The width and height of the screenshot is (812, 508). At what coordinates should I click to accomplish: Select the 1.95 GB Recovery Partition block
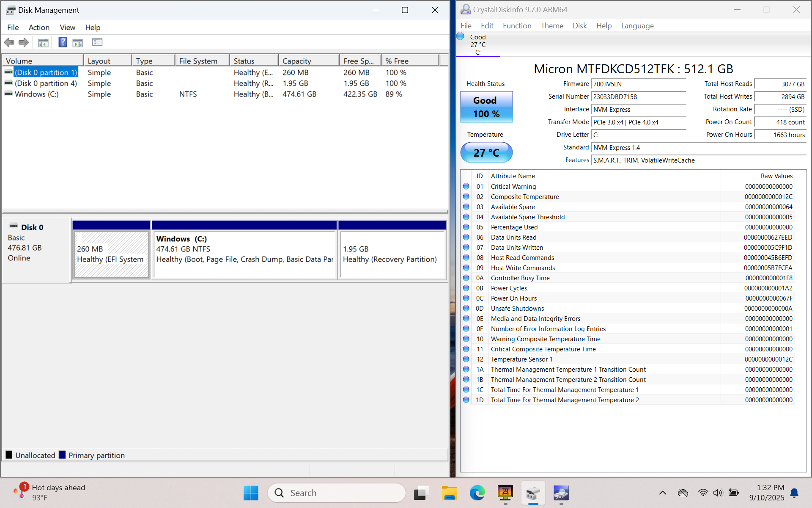(x=392, y=254)
